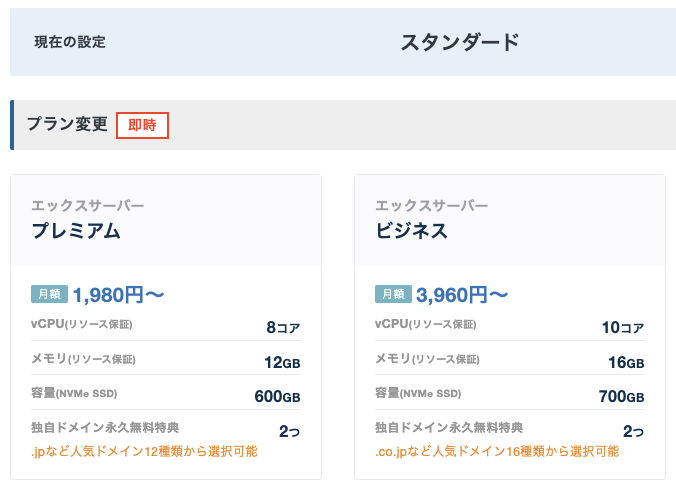Click the 12GB memory value for プレミアム
676x492 pixels.
[282, 362]
